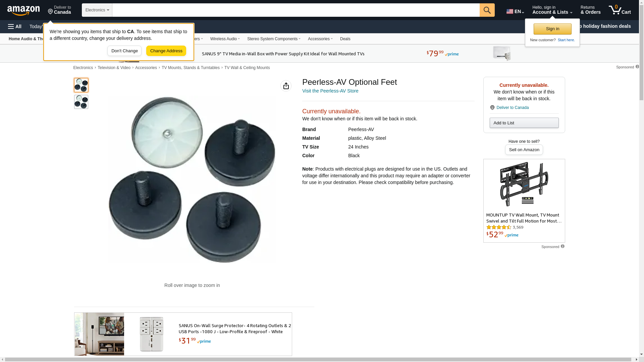644x362 pixels.
Task: Open the All hamburger menu
Action: point(15,26)
